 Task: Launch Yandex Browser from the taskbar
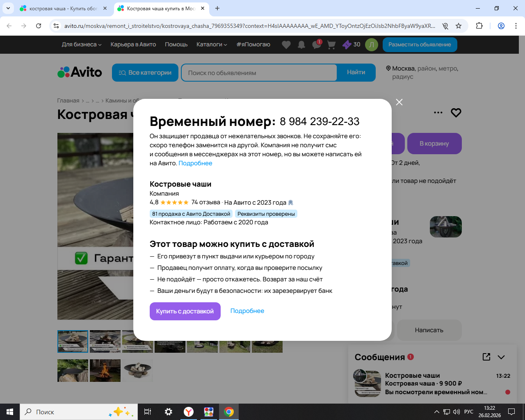189,412
